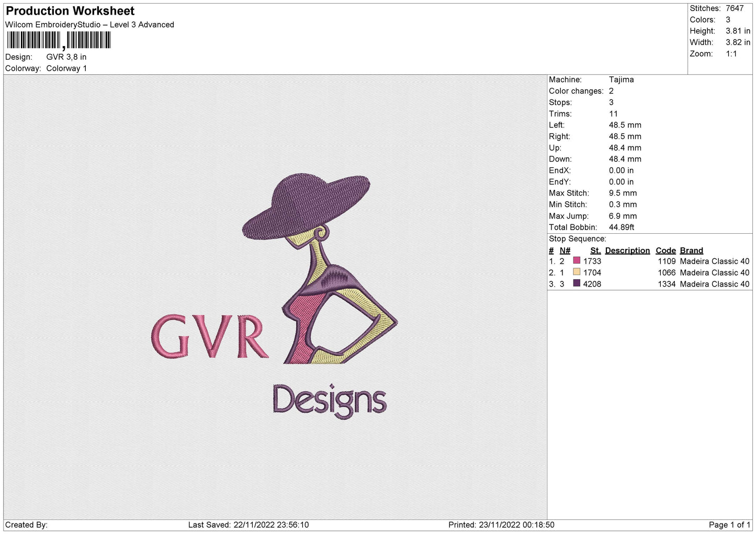Viewport: 756px width, 534px height.
Task: Click the Total Bobbin value 44.89ft
Action: tap(622, 228)
